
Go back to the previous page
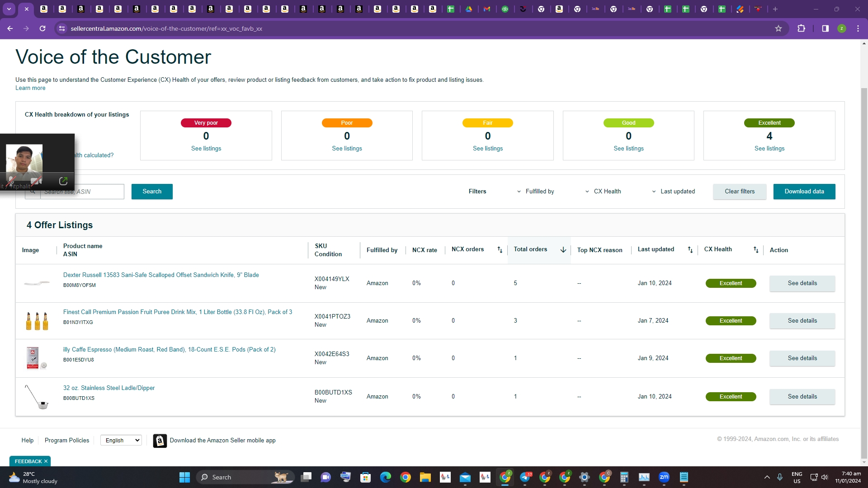pos(10,28)
